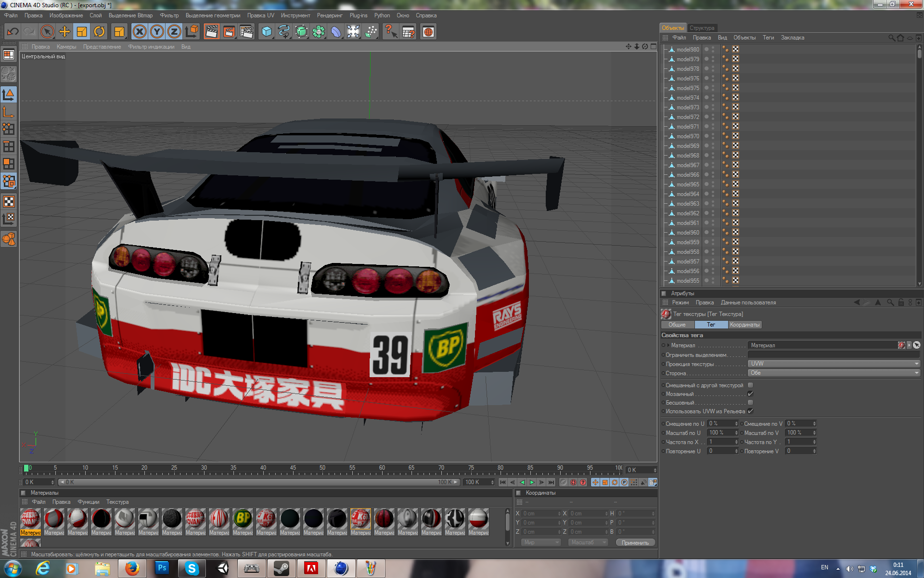Image resolution: width=924 pixels, height=578 pixels.
Task: Uncheck the Мозаичный checkbox
Action: pos(750,394)
